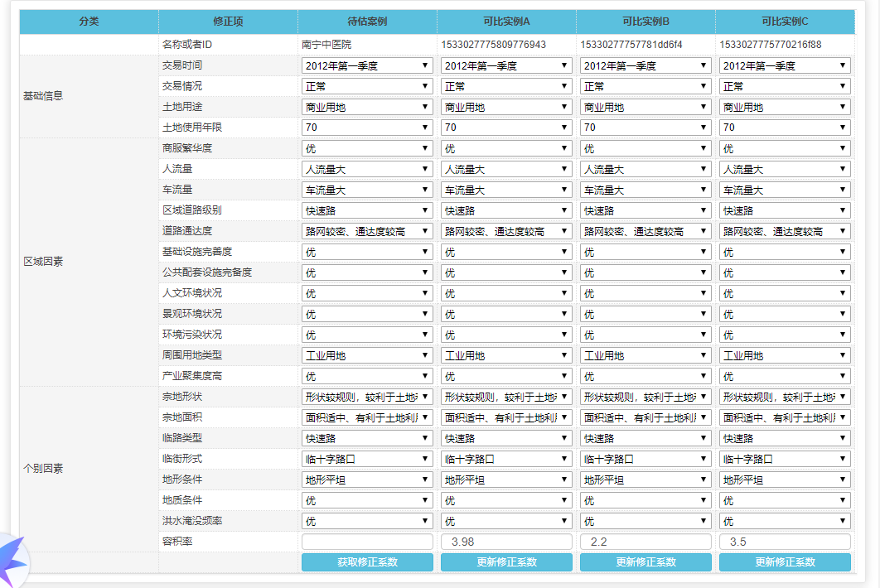Viewport: 880px width, 588px height.
Task: Open 宗地形状 dropdown for 可比实例A
Action: coord(506,397)
